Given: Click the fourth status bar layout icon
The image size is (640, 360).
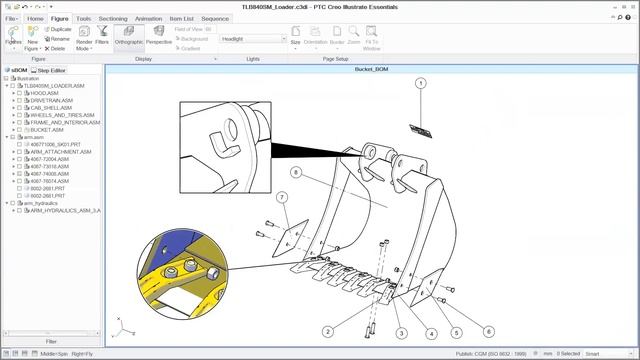Looking at the screenshot, I should pos(34,353).
